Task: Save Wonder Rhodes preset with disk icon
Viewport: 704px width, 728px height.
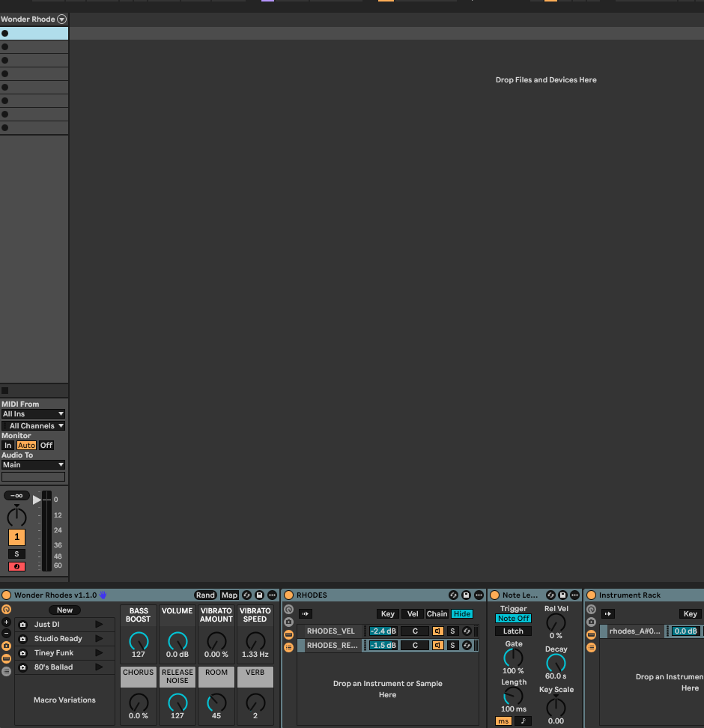Action: (x=260, y=595)
